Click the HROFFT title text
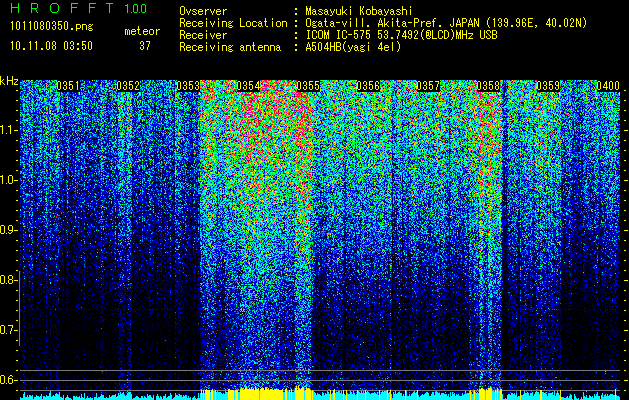This screenshot has height=400, width=629. pos(62,8)
